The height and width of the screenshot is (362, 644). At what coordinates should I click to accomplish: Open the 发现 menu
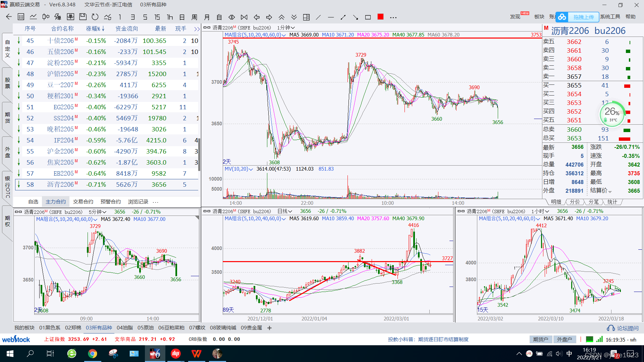[515, 17]
